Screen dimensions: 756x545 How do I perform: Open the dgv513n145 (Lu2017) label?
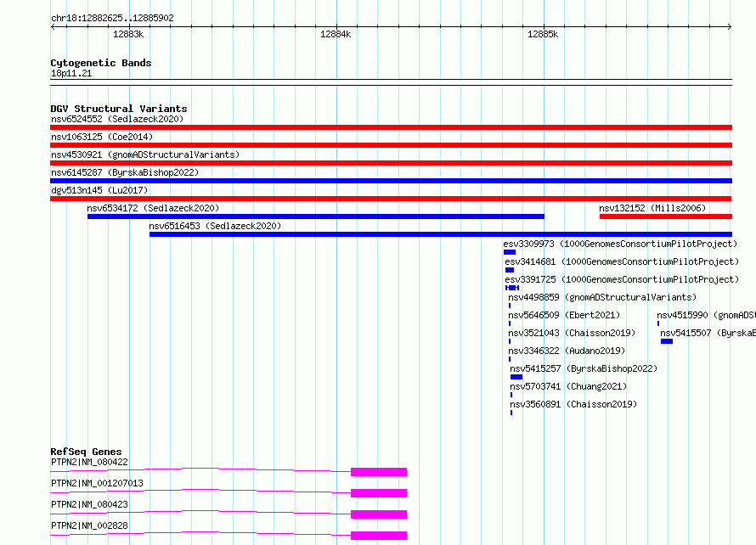tap(99, 190)
